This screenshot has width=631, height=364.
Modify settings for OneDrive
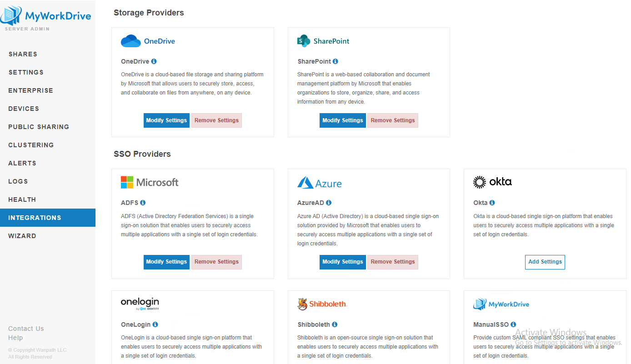166,120
